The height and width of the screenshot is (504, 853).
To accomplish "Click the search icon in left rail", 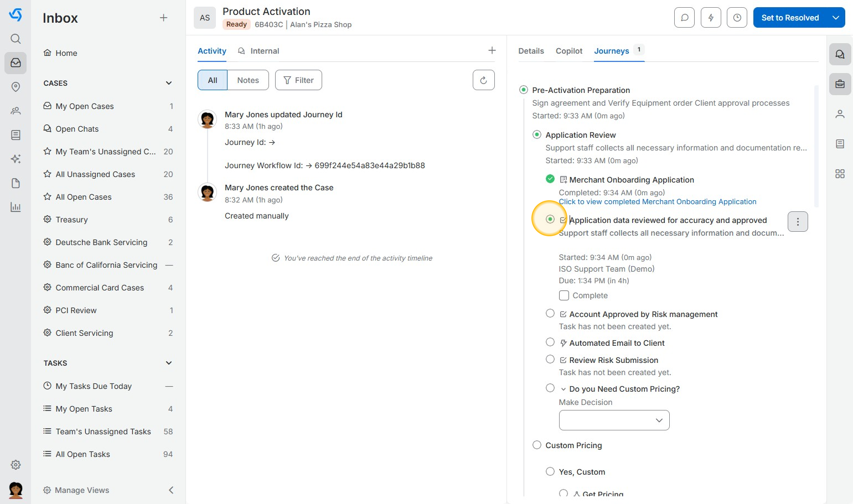I will click(x=15, y=39).
